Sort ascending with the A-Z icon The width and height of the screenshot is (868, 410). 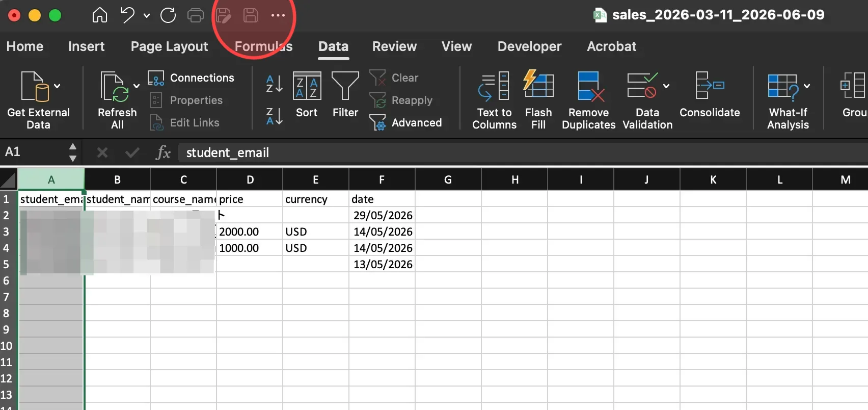pyautogui.click(x=274, y=84)
